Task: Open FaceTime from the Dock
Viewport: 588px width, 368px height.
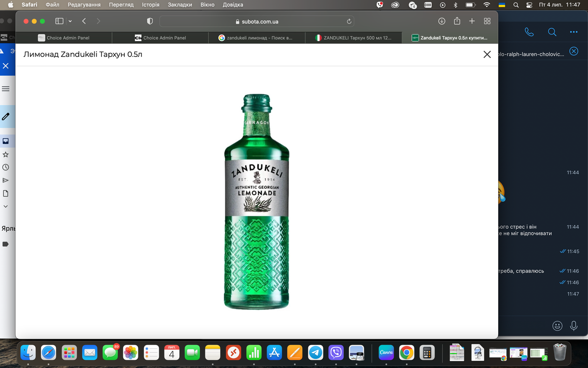Action: [x=192, y=353]
